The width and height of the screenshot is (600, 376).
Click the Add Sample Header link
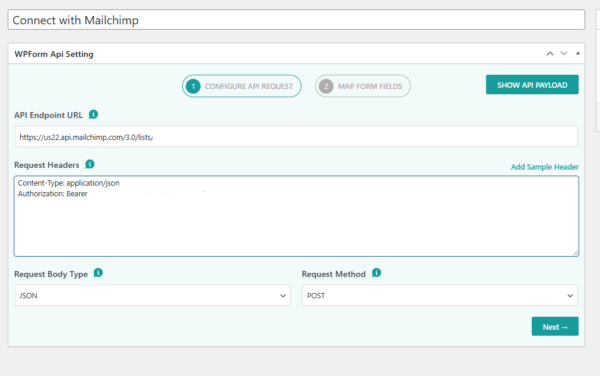pos(545,167)
